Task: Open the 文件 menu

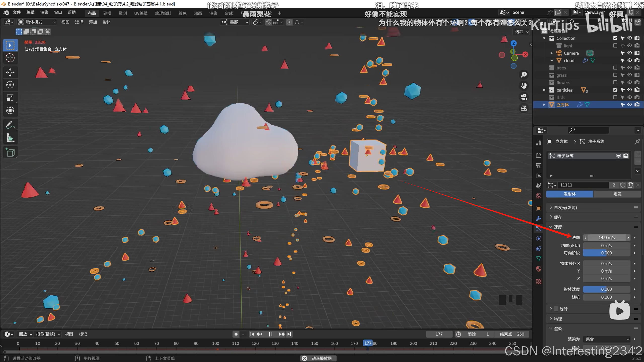Action: point(17,12)
